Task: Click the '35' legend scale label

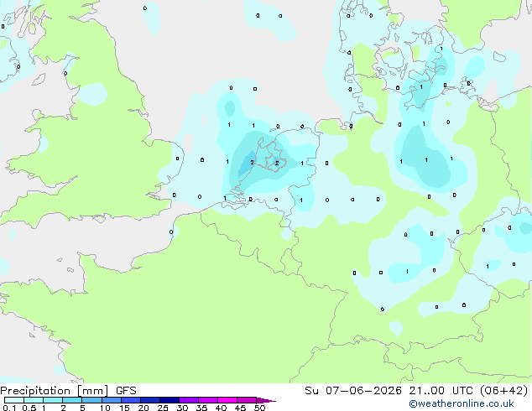Action: click(201, 408)
